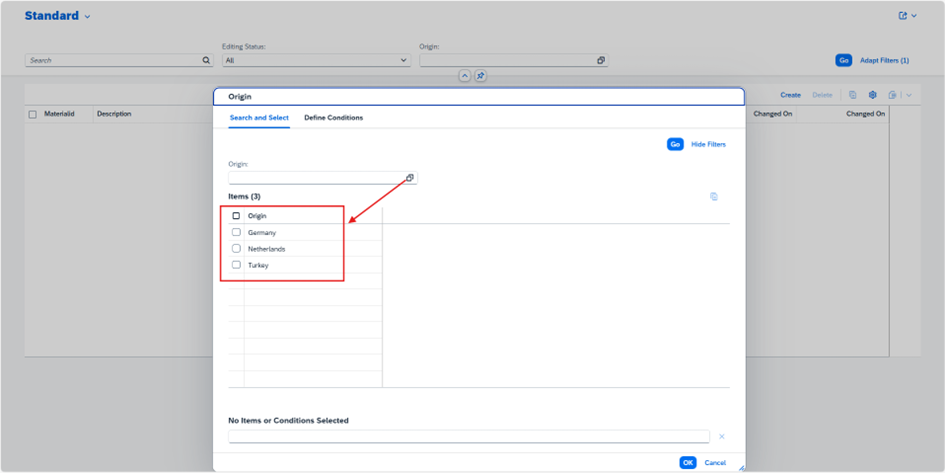Image resolution: width=945 pixels, height=473 pixels.
Task: Select the Search and Select tab
Action: (x=259, y=118)
